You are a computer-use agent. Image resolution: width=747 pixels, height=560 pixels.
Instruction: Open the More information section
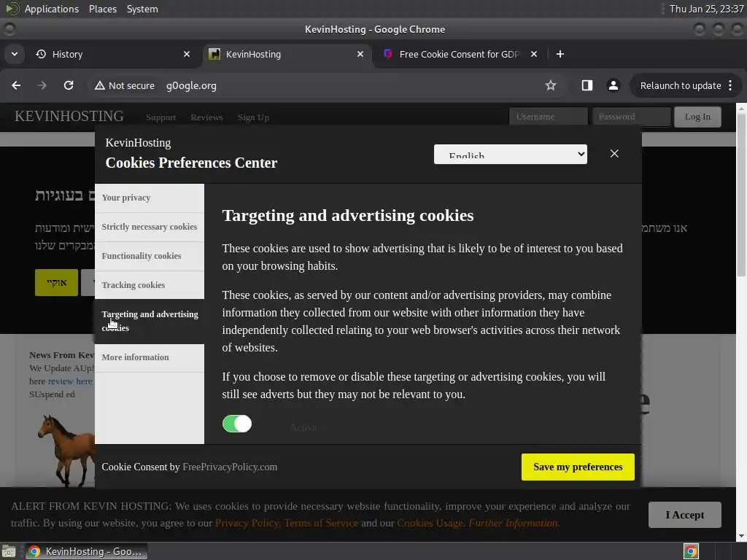click(x=150, y=357)
